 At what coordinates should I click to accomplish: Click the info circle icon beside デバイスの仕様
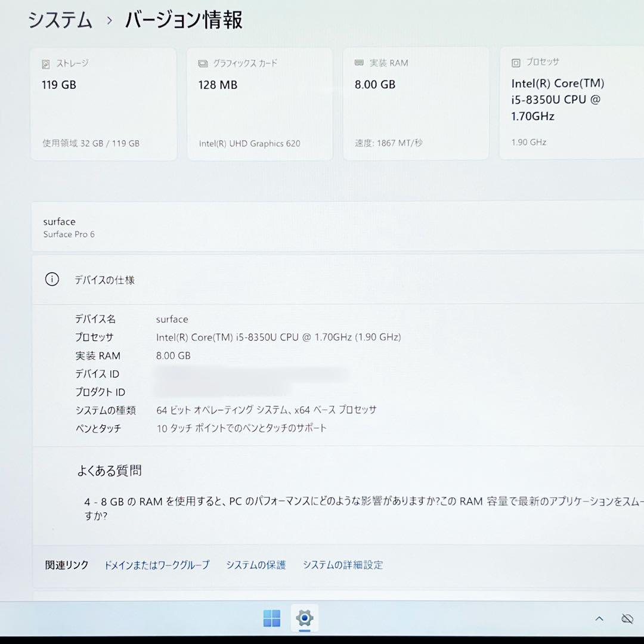(52, 279)
